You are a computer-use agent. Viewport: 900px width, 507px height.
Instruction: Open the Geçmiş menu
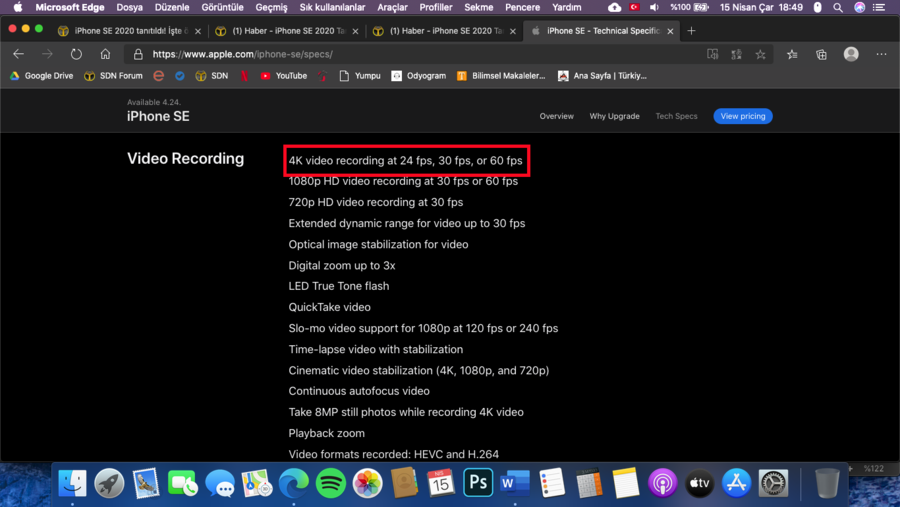pyautogui.click(x=271, y=7)
